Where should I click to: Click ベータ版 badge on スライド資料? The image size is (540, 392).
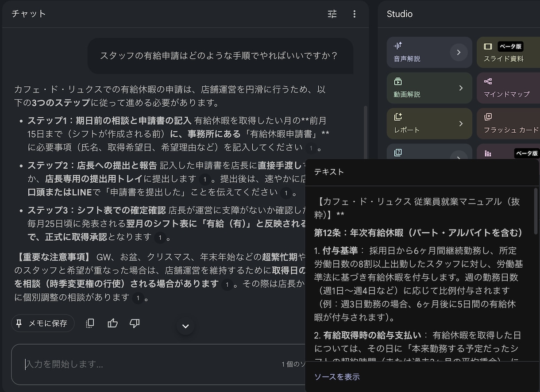point(510,46)
